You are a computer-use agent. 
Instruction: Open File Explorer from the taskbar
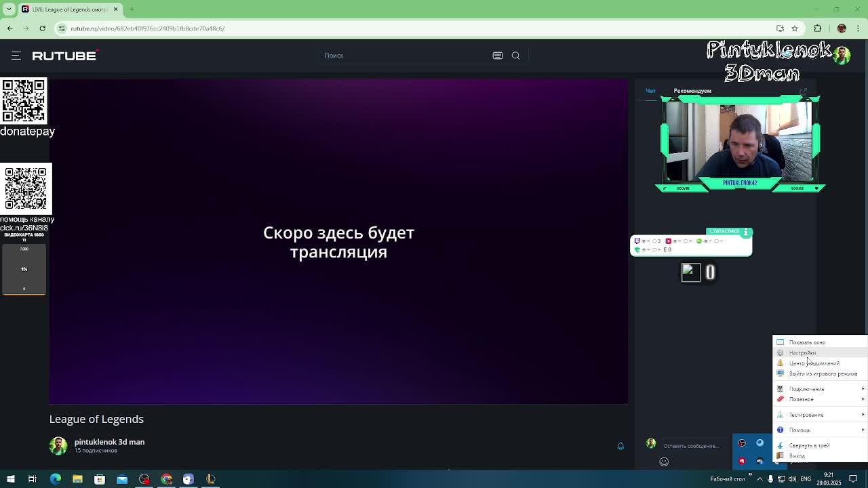coord(77,479)
